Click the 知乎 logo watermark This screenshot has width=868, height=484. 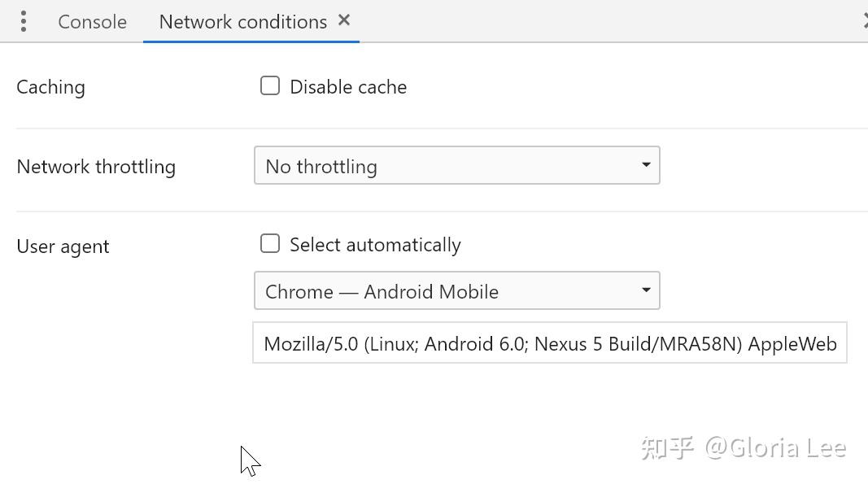point(666,448)
